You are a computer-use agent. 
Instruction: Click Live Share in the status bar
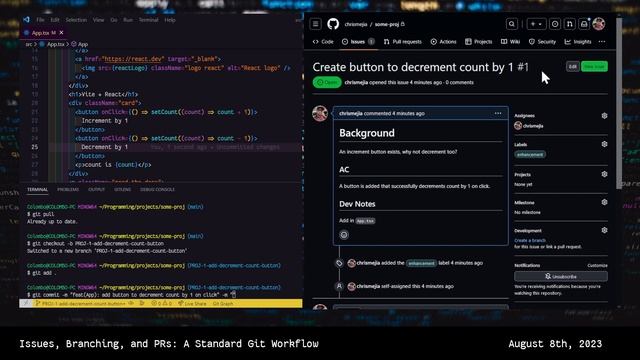(x=192, y=304)
